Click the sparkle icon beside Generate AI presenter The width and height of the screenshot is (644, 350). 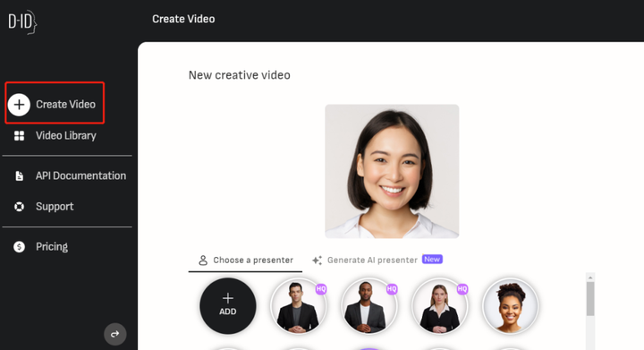[x=317, y=260]
